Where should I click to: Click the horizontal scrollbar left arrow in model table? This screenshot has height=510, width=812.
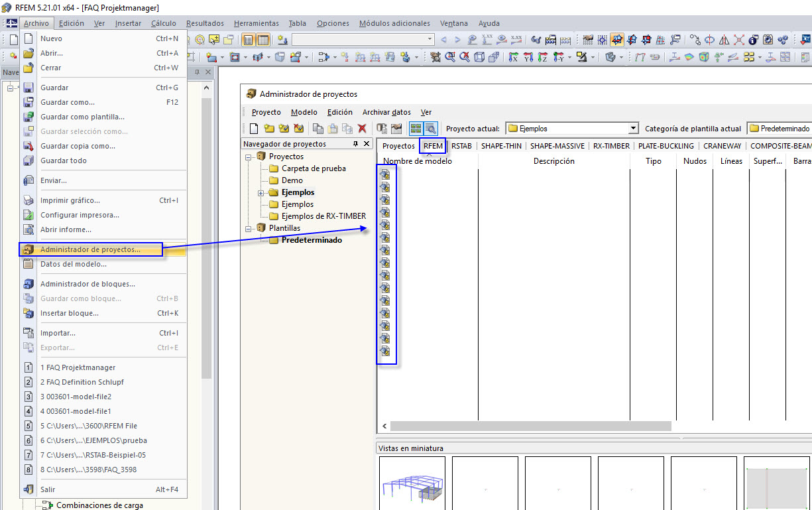pos(384,426)
